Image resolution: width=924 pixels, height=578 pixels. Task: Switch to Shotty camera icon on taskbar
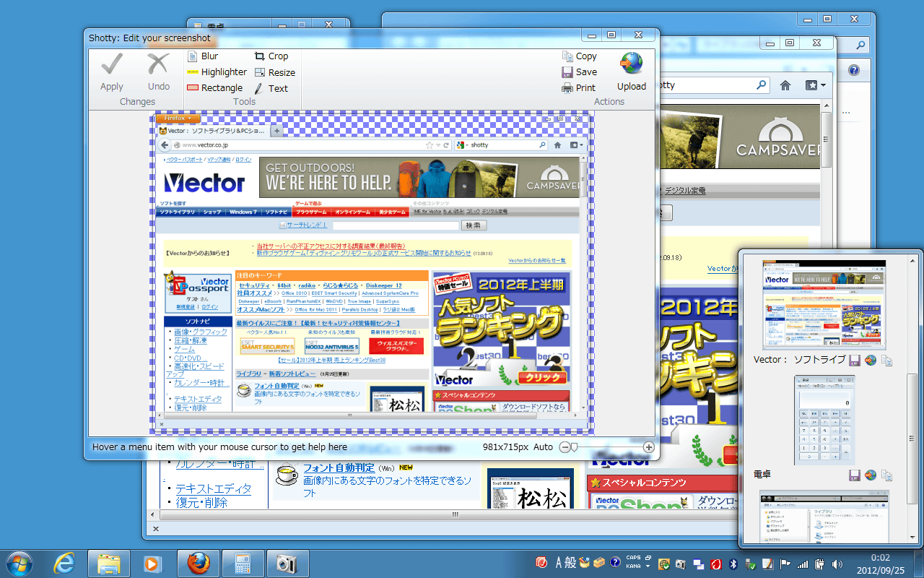[287, 564]
